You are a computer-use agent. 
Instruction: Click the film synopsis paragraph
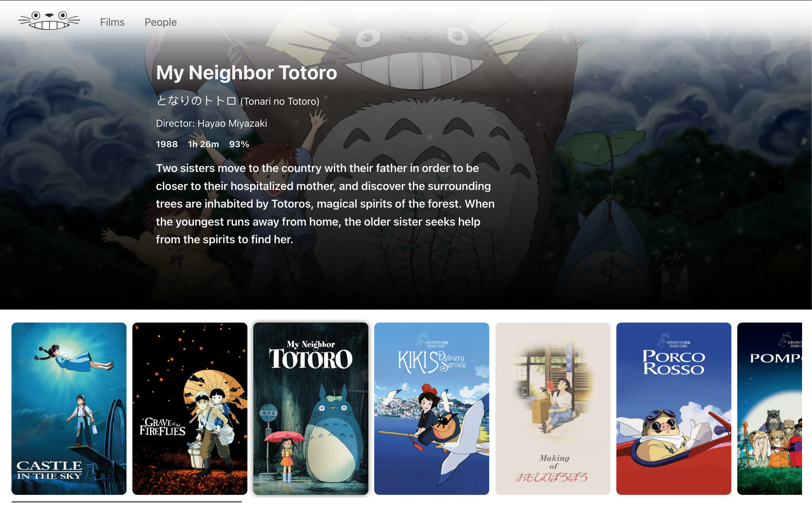point(325,204)
